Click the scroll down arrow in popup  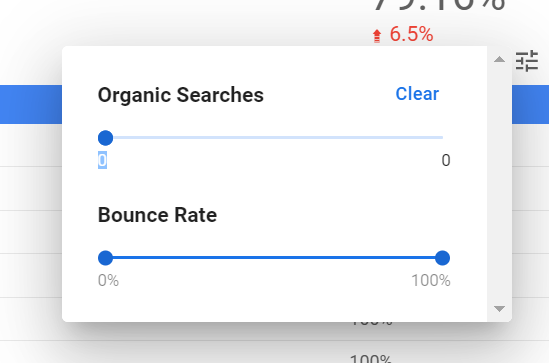click(x=499, y=308)
